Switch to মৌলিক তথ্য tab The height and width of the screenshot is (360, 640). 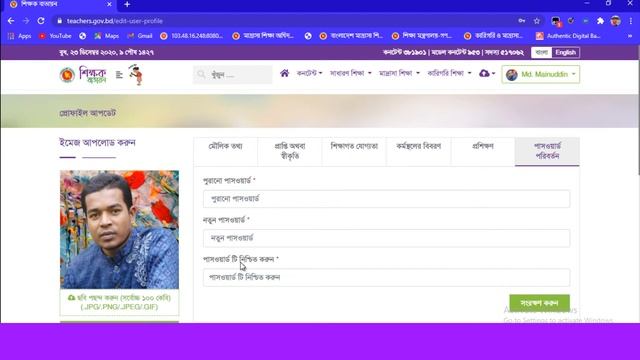(225, 151)
